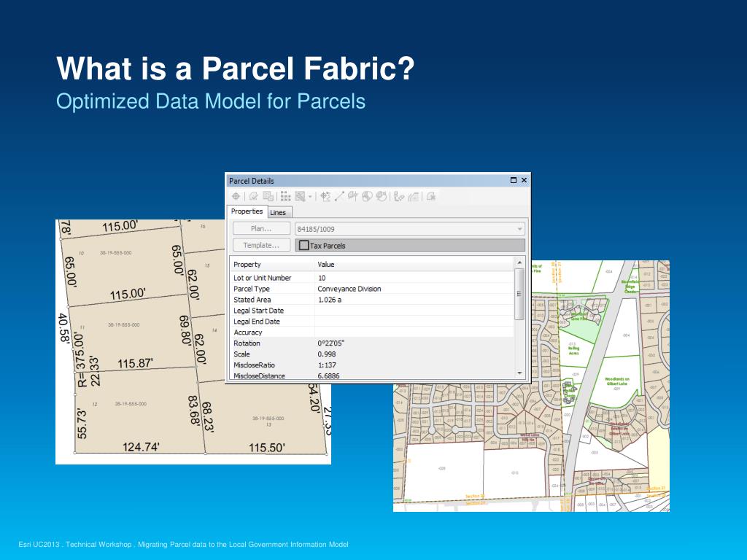This screenshot has height=560, width=747.
Task: Select the Rotation property row
Action: pos(372,343)
